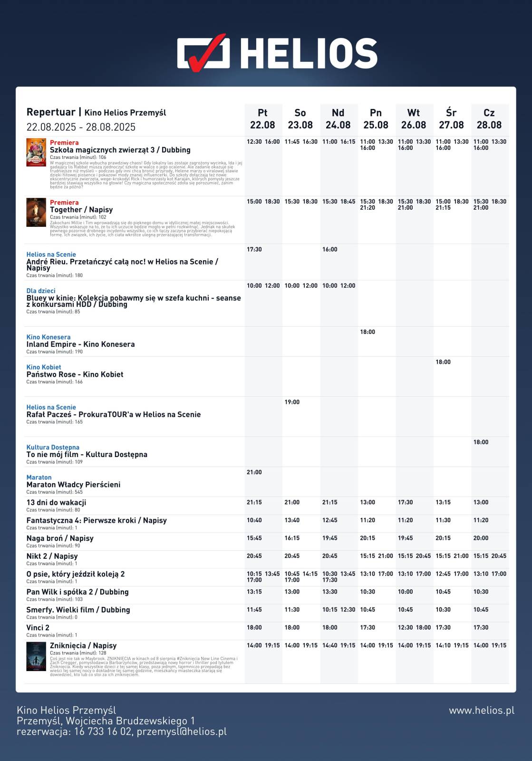Image resolution: width=532 pixels, height=761 pixels.
Task: Open Szkoła magicznych zwierząt 3 / Dubbing title
Action: coord(120,150)
